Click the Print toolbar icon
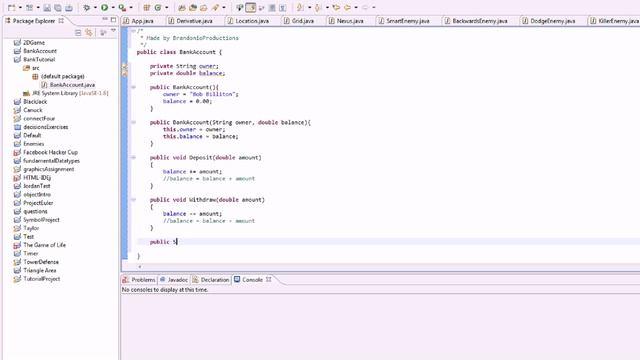This screenshot has width=640, height=360. (x=69, y=7)
